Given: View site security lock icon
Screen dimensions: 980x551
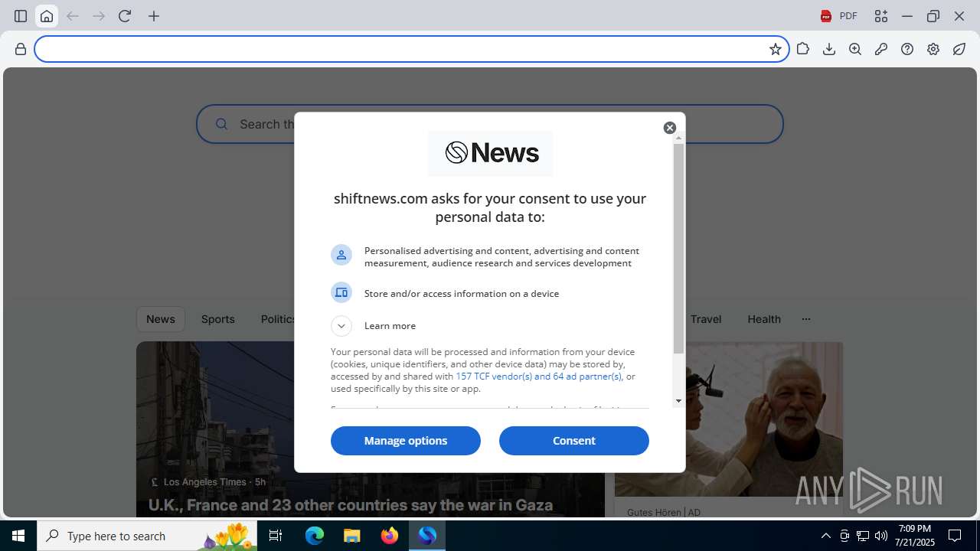Looking at the screenshot, I should 21,49.
